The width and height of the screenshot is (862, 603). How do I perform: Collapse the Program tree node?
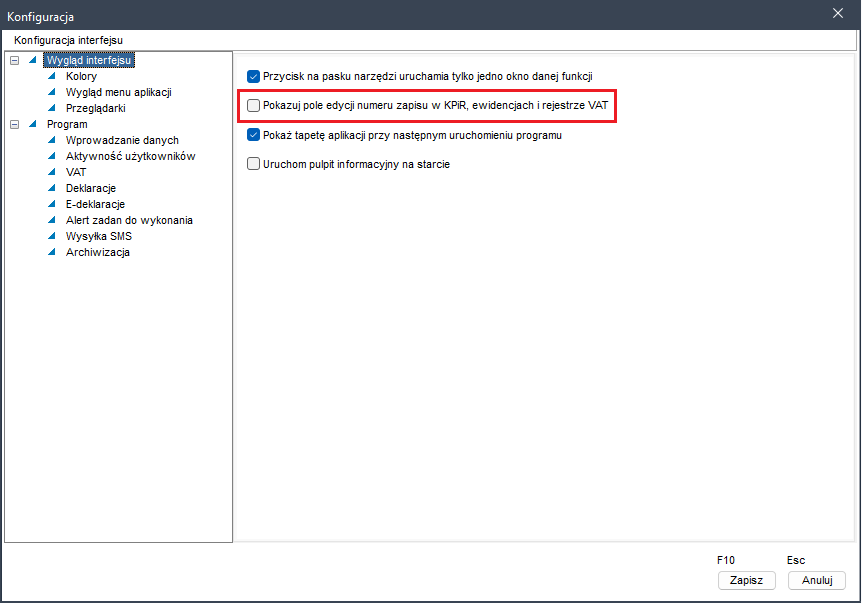(15, 125)
